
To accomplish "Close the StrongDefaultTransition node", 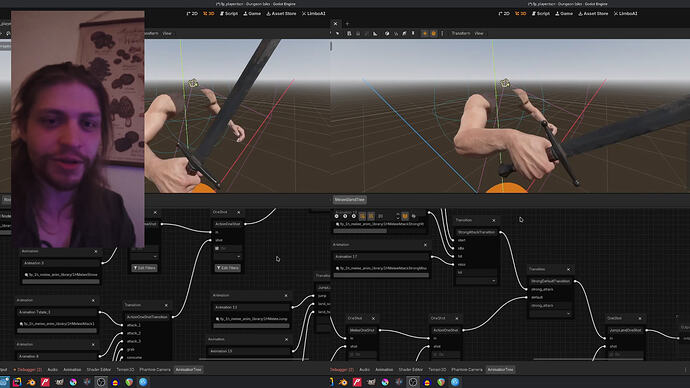I will 568,269.
